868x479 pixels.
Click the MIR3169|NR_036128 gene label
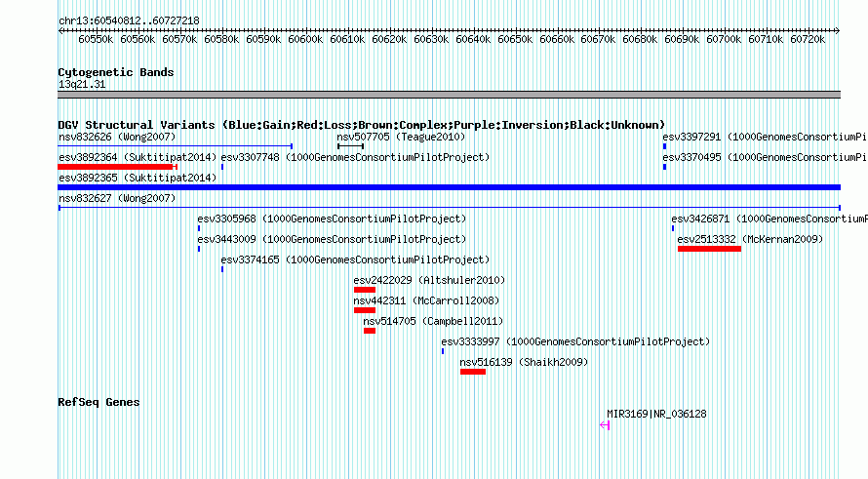[656, 414]
